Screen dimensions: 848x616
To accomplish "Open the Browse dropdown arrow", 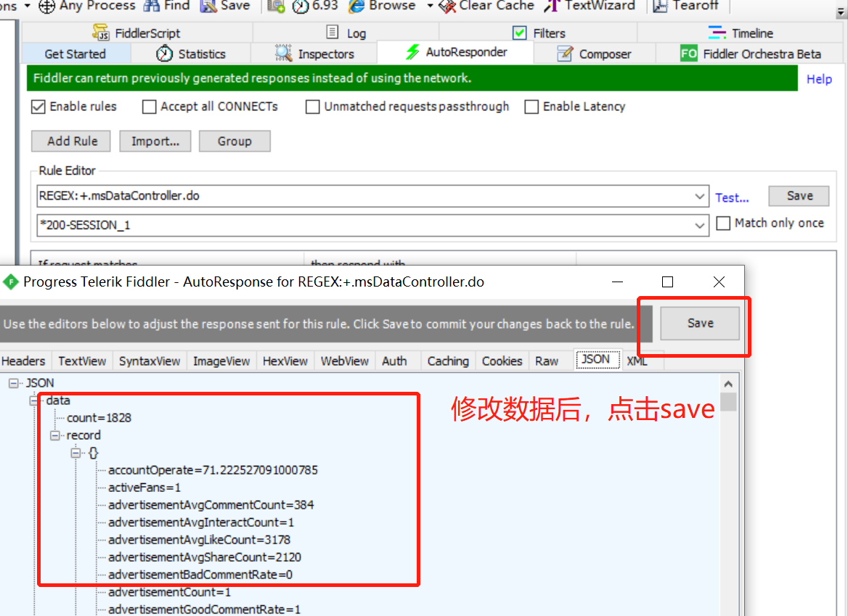I will (430, 6).
